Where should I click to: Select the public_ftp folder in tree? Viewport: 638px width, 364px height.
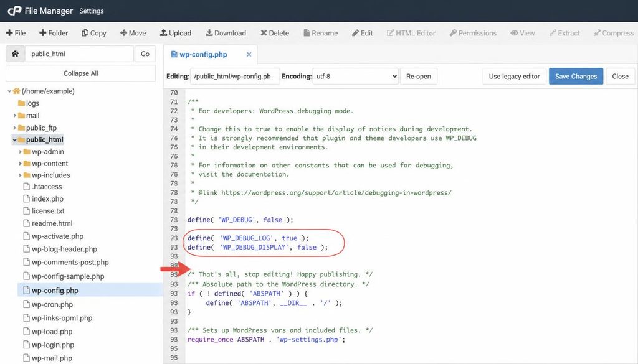[x=37, y=128]
